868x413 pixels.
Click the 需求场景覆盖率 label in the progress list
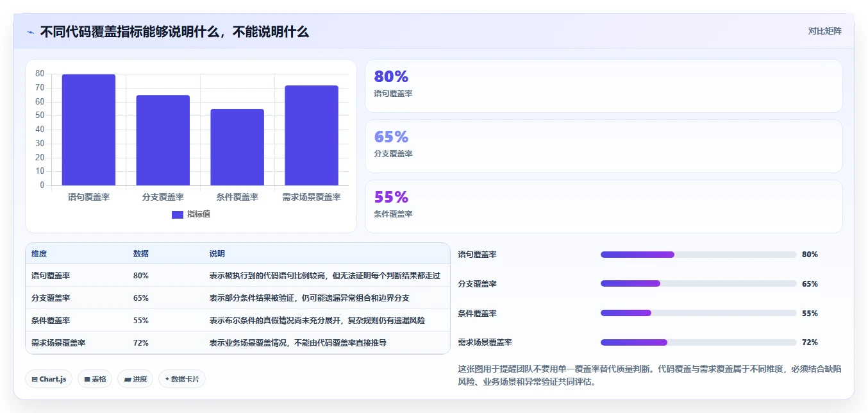[x=485, y=342]
